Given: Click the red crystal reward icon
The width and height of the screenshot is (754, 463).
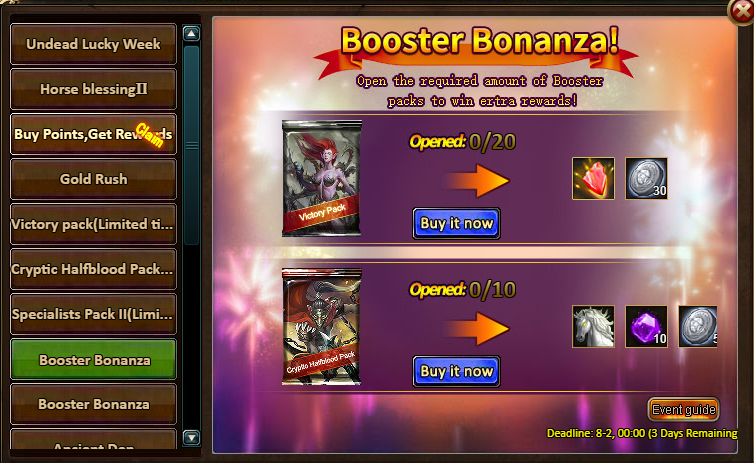Looking at the screenshot, I should [x=593, y=178].
